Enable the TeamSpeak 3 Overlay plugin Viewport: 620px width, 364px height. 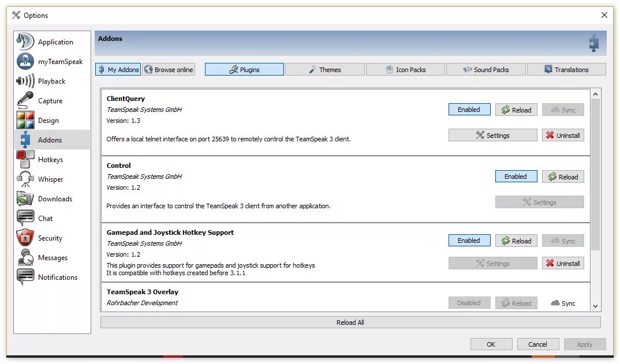469,303
